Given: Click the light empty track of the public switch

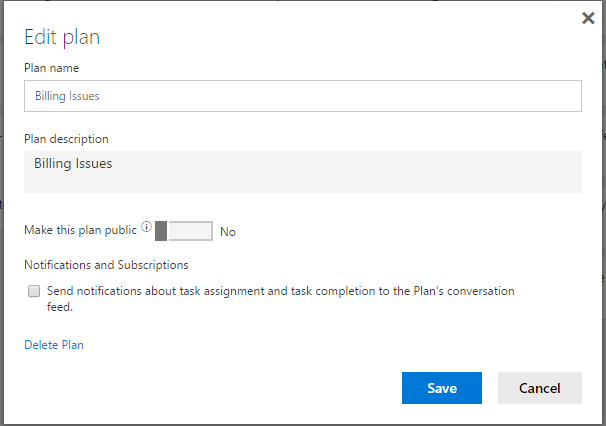Looking at the screenshot, I should [190, 231].
